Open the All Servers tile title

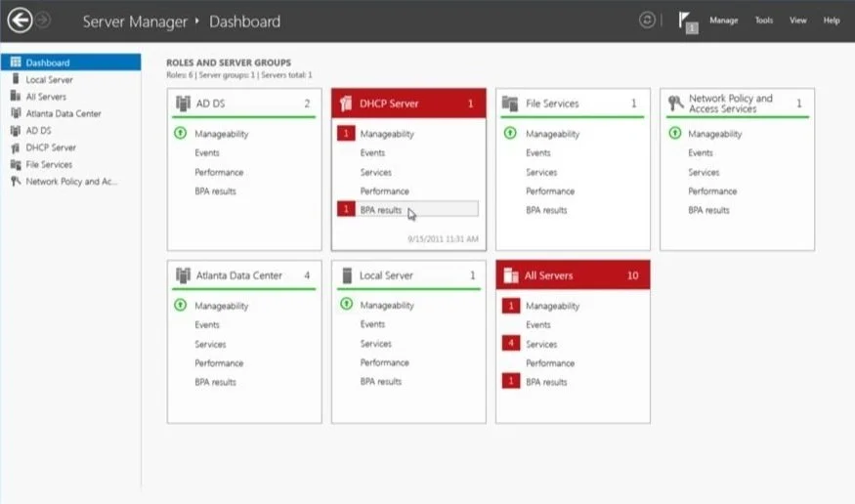(x=548, y=275)
